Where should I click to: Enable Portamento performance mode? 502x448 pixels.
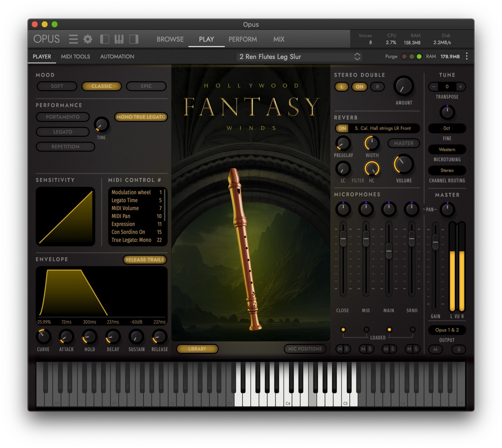[63, 117]
